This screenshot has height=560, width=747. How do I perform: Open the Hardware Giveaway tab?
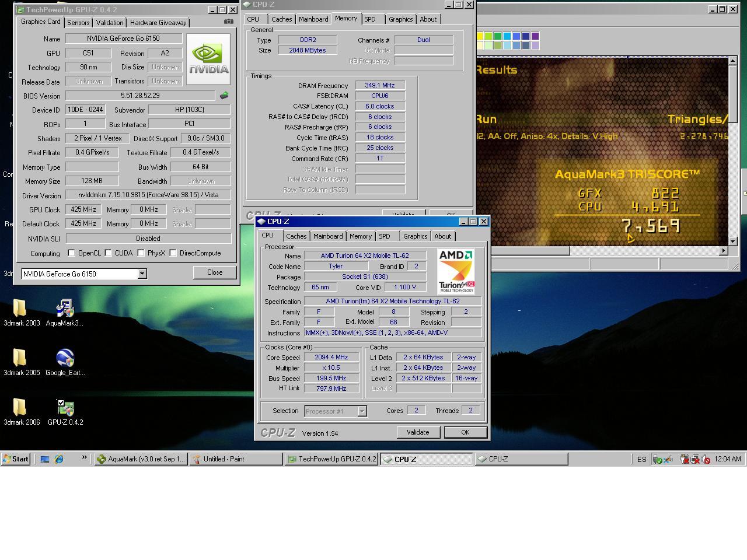pos(158,23)
